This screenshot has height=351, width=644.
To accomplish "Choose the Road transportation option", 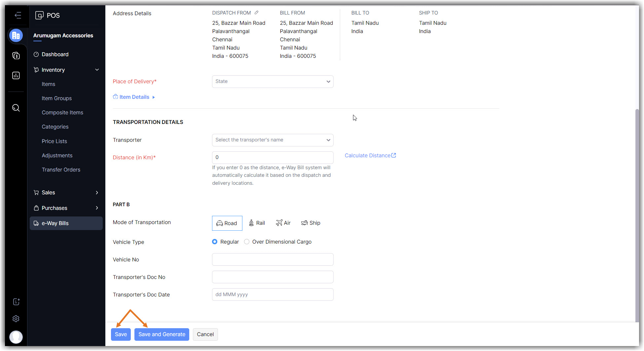I will click(227, 223).
